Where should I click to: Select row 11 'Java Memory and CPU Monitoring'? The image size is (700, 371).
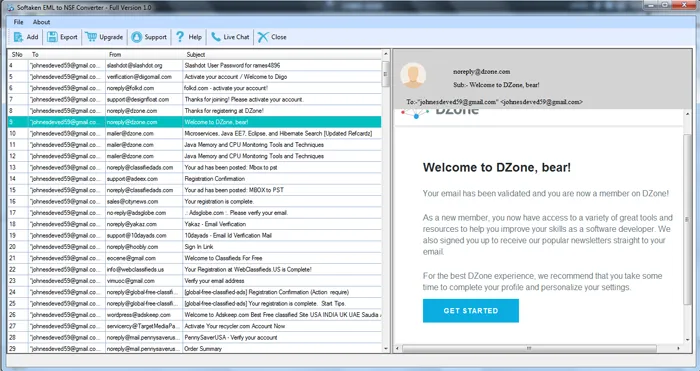[x=195, y=145]
